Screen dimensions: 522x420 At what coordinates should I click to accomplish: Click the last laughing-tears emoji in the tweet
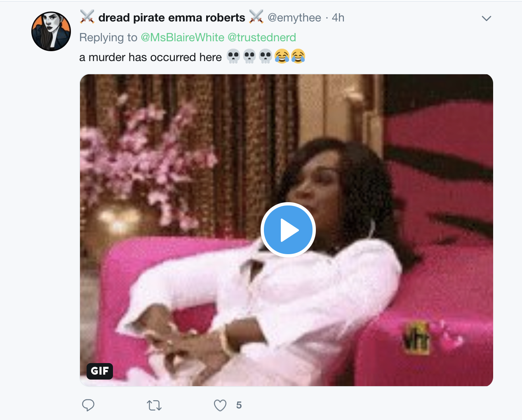click(298, 56)
